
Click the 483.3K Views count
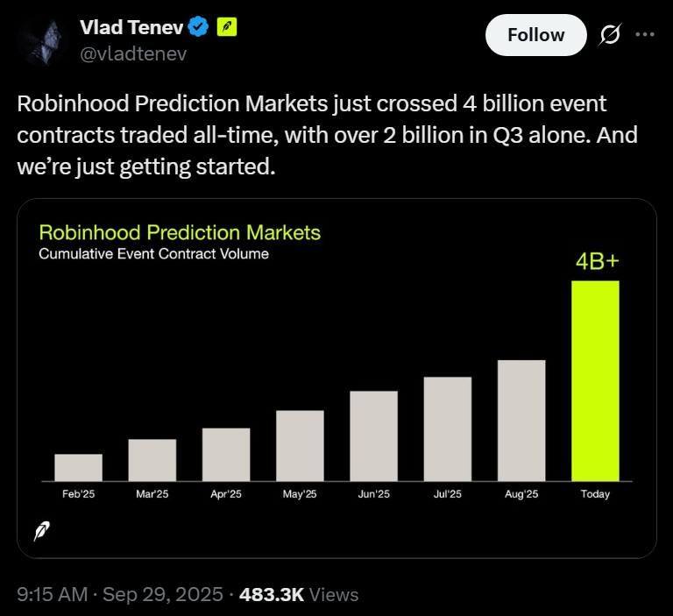(304, 594)
